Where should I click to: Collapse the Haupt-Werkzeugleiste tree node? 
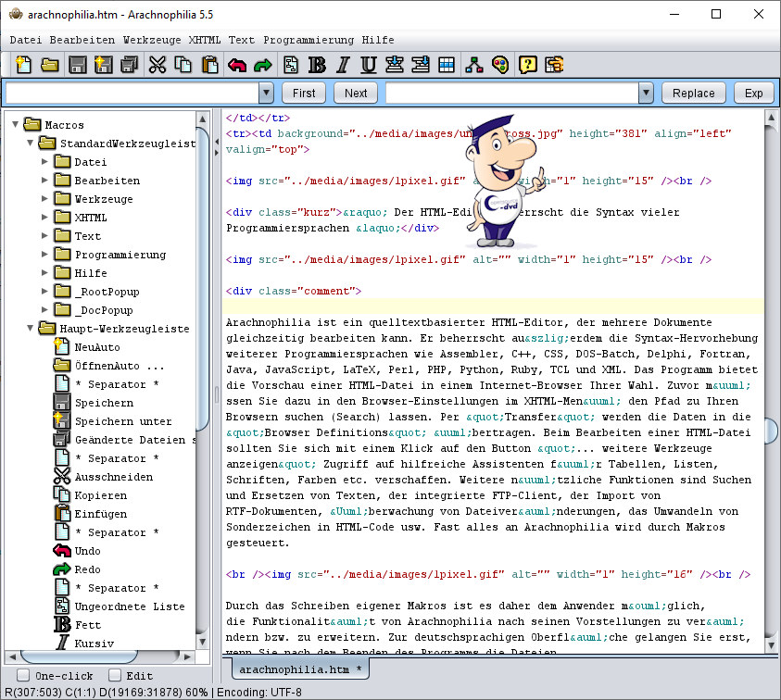(x=30, y=329)
